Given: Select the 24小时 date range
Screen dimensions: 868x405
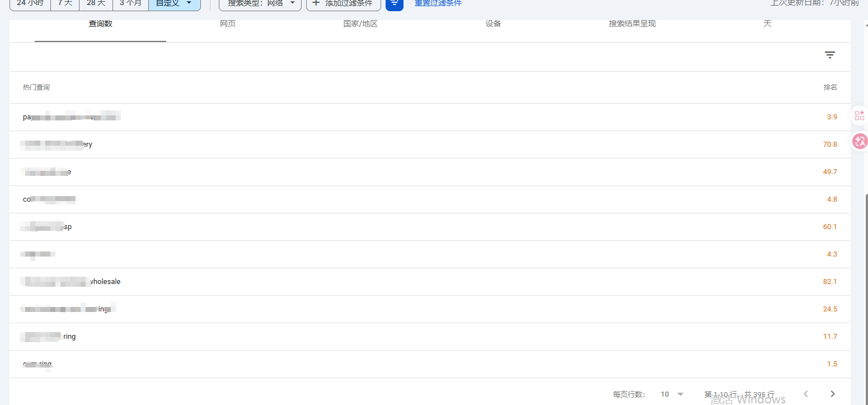Looking at the screenshot, I should coord(30,3).
